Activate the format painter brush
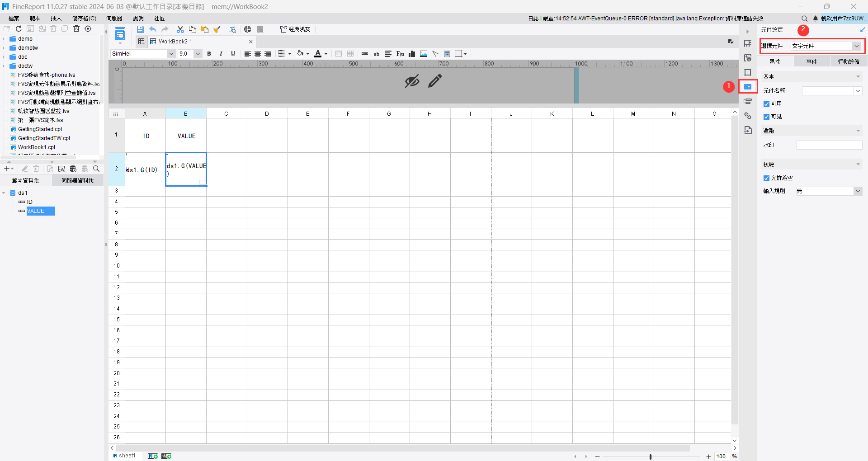The width and height of the screenshot is (868, 461). [x=217, y=29]
